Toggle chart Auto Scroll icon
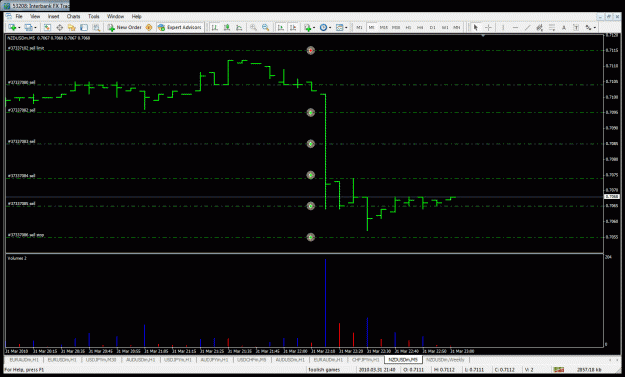The width and height of the screenshot is (625, 377). pyautogui.click(x=281, y=27)
